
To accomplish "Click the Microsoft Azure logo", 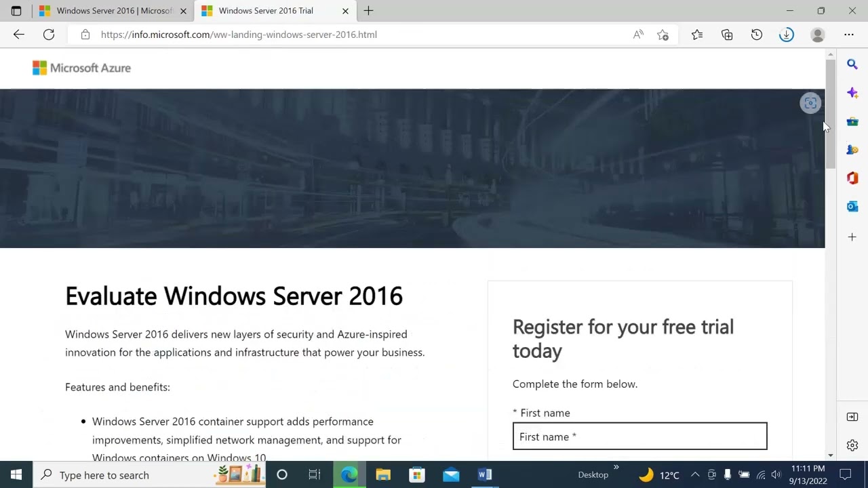I will tap(81, 68).
